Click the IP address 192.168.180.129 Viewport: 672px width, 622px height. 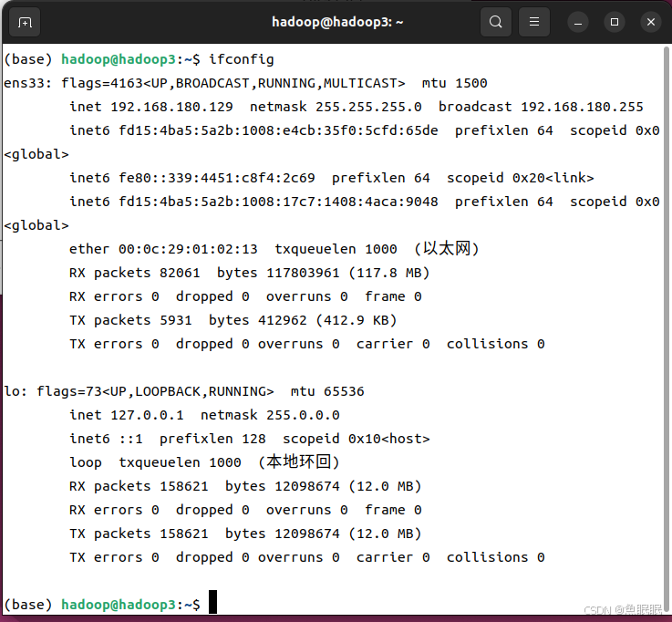(171, 107)
